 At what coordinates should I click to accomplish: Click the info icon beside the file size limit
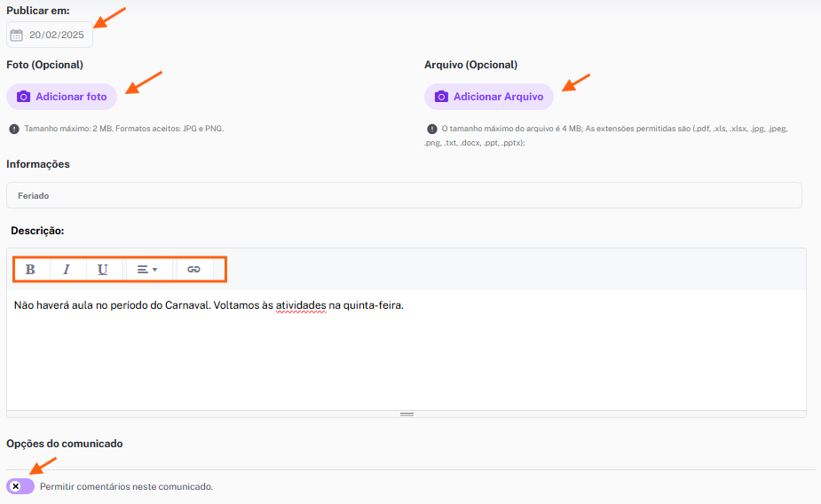(x=432, y=129)
